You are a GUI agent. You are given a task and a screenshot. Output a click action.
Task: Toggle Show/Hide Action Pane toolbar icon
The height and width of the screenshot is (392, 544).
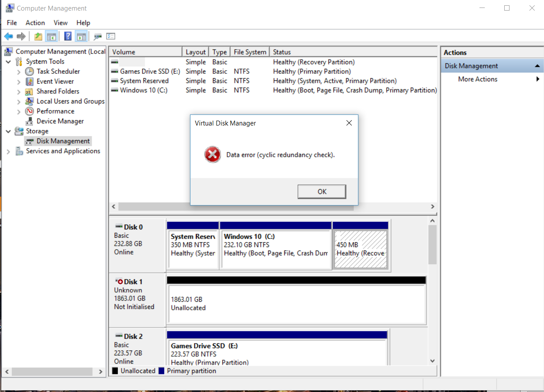81,36
